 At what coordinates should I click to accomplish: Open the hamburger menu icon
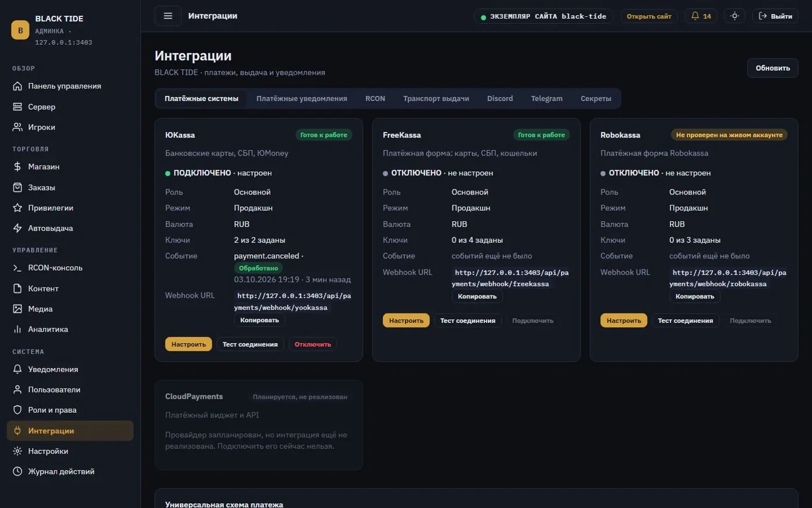[168, 16]
